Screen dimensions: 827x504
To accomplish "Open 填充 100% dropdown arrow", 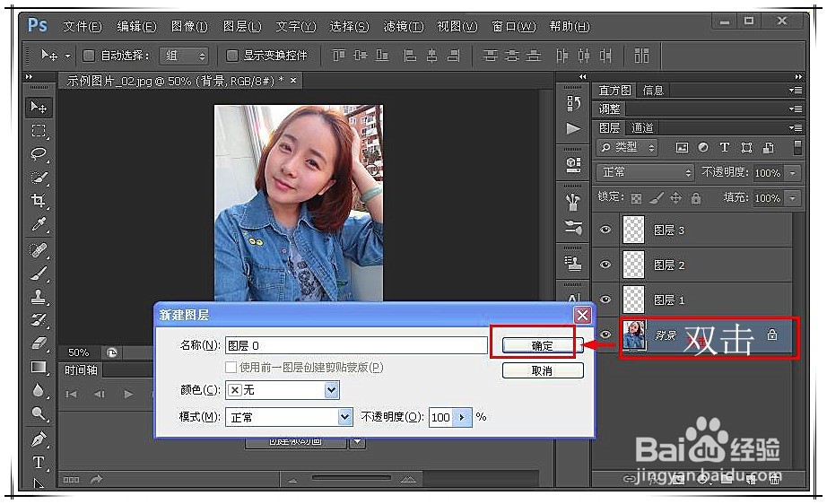I will (793, 198).
